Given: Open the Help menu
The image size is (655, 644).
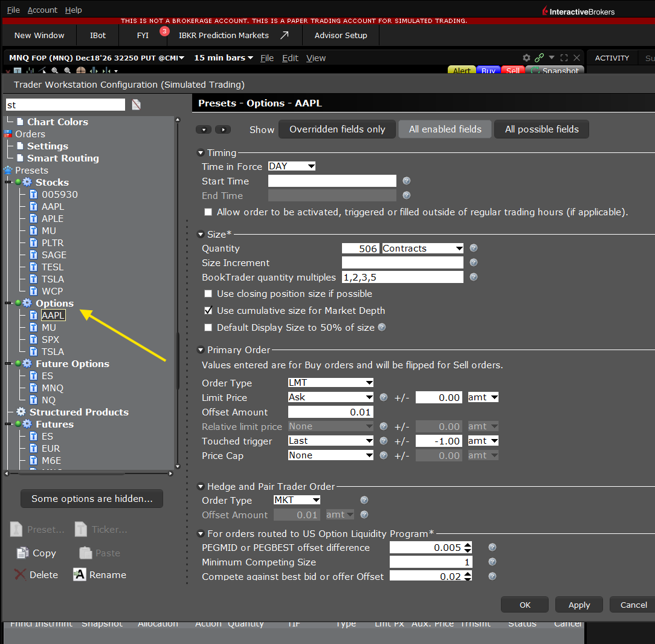Looking at the screenshot, I should pyautogui.click(x=74, y=10).
